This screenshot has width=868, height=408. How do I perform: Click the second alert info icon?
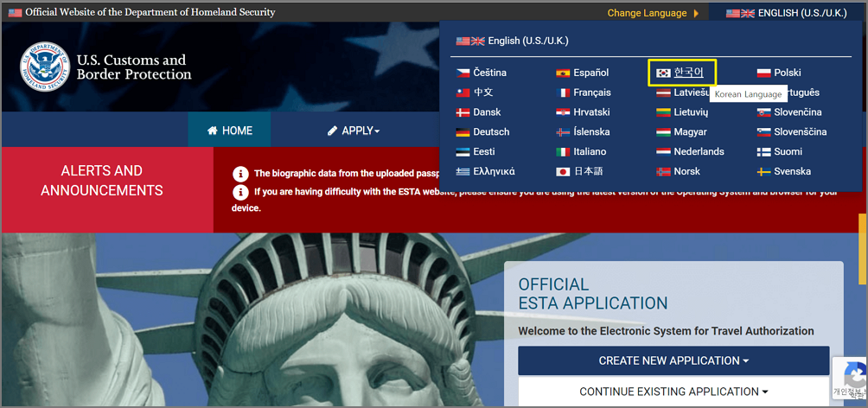click(240, 192)
